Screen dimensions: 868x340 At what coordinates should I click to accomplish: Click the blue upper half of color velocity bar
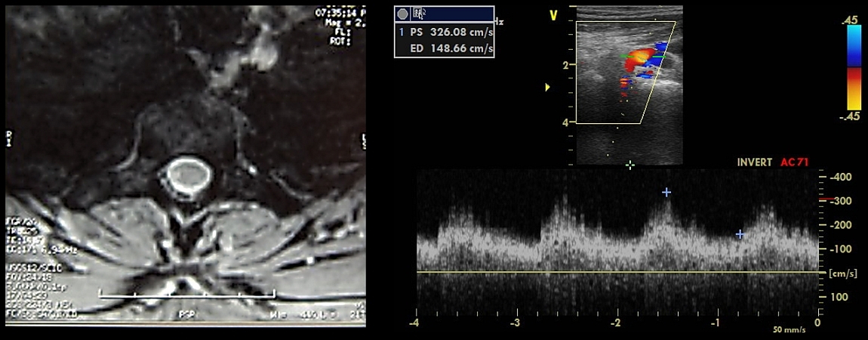(853, 46)
